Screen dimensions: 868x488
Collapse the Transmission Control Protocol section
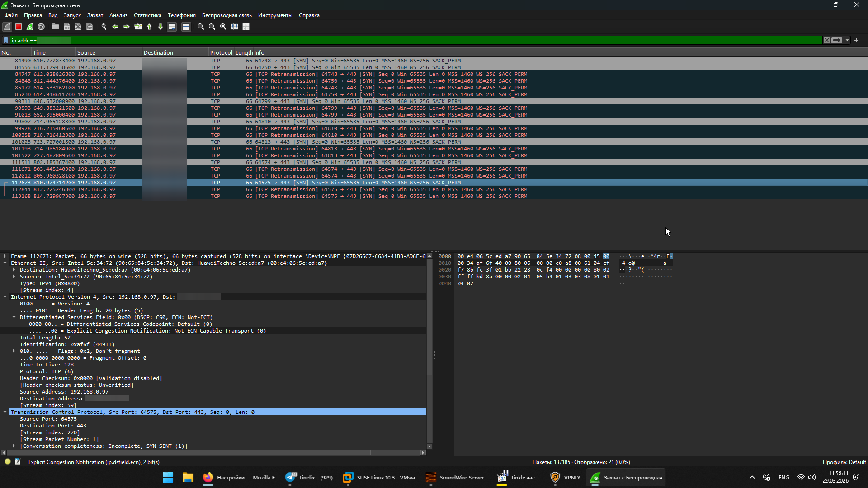pos(5,412)
